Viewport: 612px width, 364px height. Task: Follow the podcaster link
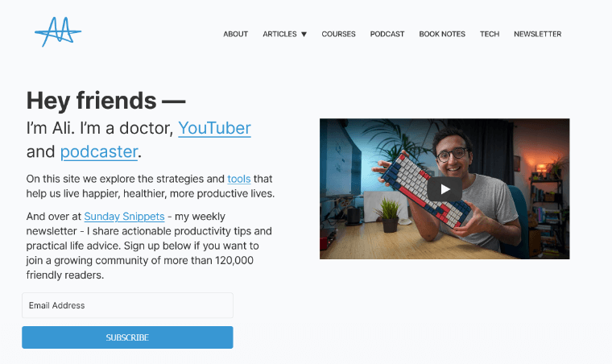pos(99,151)
